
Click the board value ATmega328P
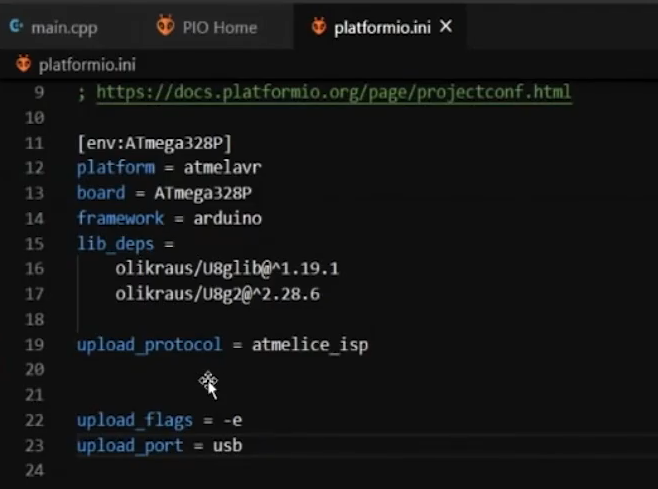[x=202, y=192]
